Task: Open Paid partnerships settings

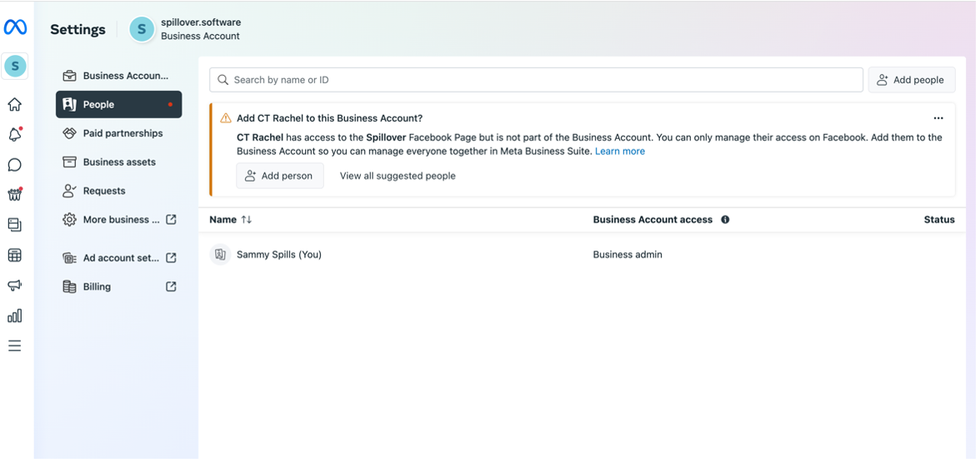Action: tap(118, 133)
